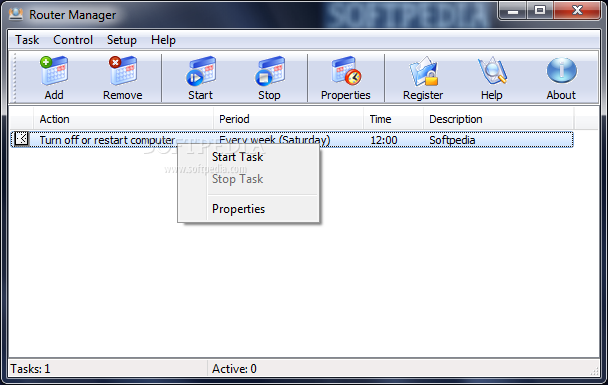Click the 12:00 time cell
The width and height of the screenshot is (608, 385).
(x=383, y=140)
